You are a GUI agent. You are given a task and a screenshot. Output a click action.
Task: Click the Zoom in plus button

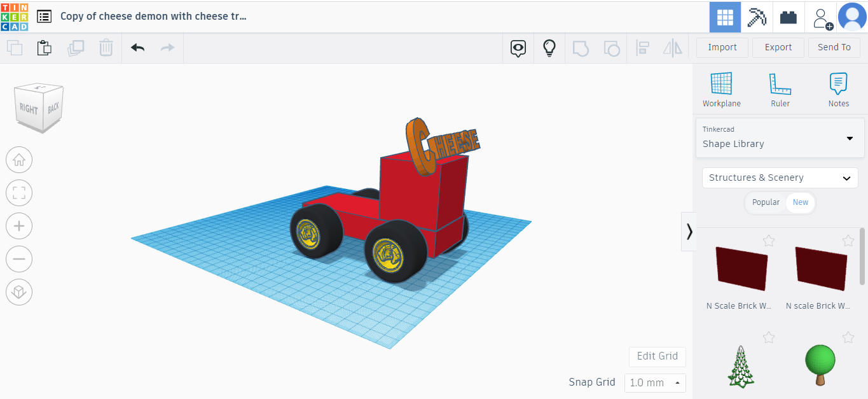pyautogui.click(x=19, y=226)
